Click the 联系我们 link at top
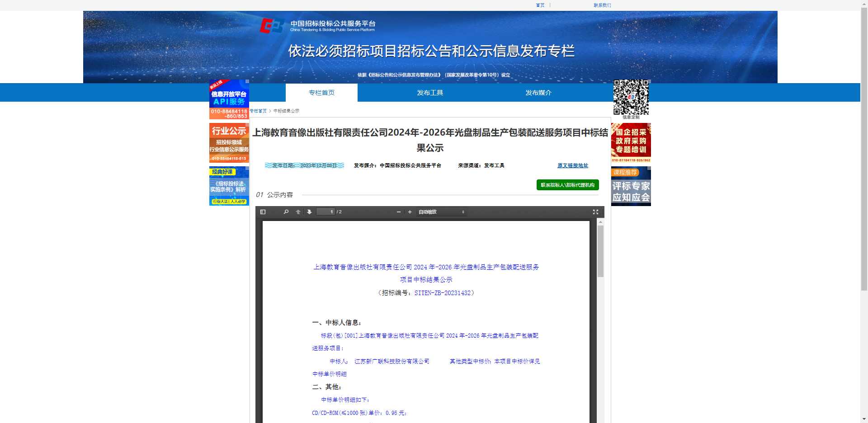The height and width of the screenshot is (423, 868). coord(602,5)
